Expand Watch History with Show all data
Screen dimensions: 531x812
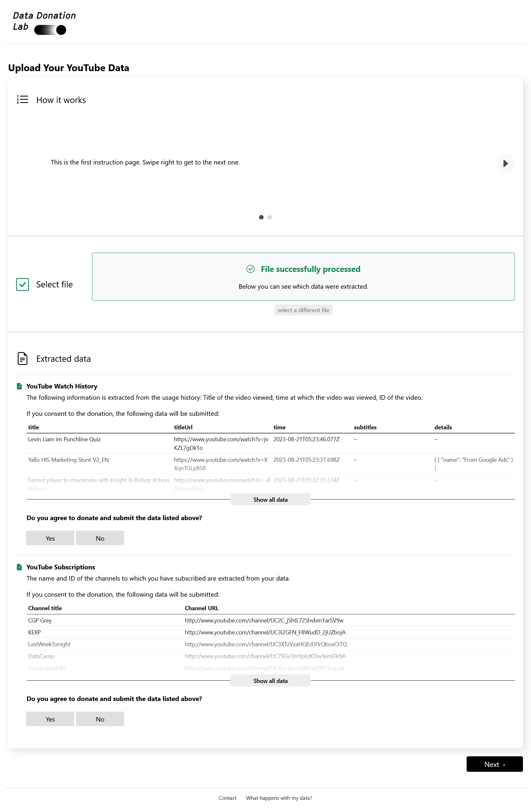[270, 499]
